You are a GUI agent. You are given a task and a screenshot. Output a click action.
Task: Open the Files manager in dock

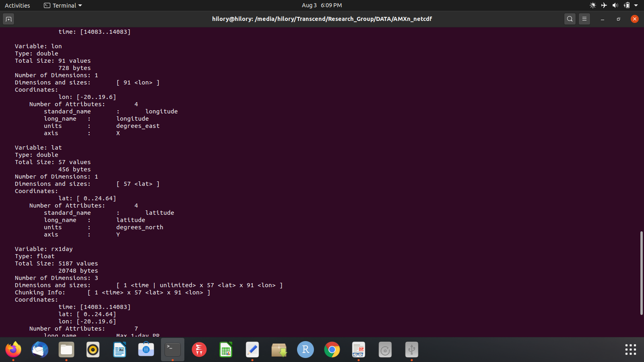[x=66, y=350]
